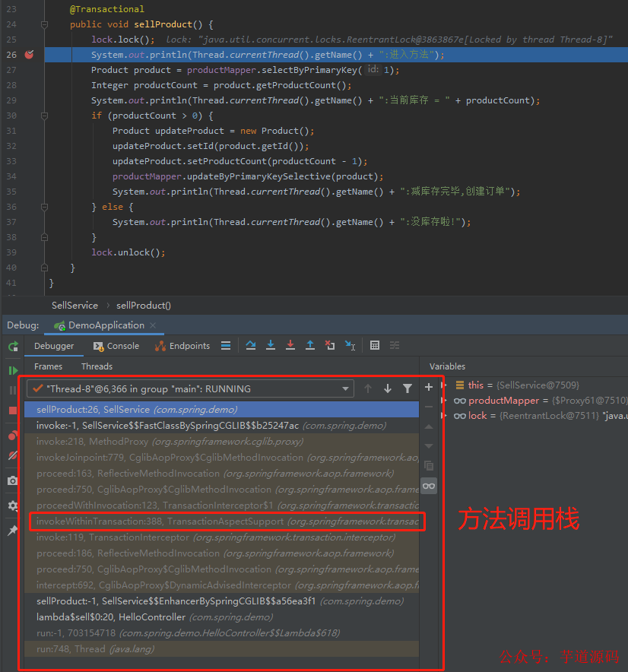The image size is (628, 672).
Task: Rerun DemoApplication with the rerun icon
Action: tap(13, 347)
